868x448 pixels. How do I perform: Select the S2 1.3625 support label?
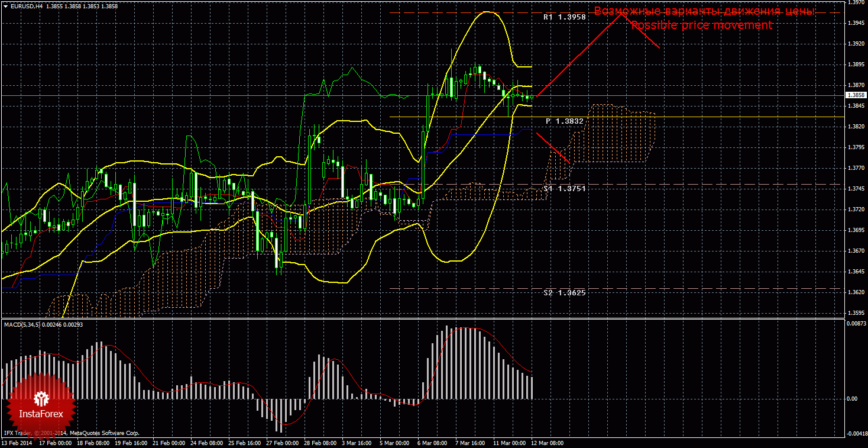click(x=565, y=292)
